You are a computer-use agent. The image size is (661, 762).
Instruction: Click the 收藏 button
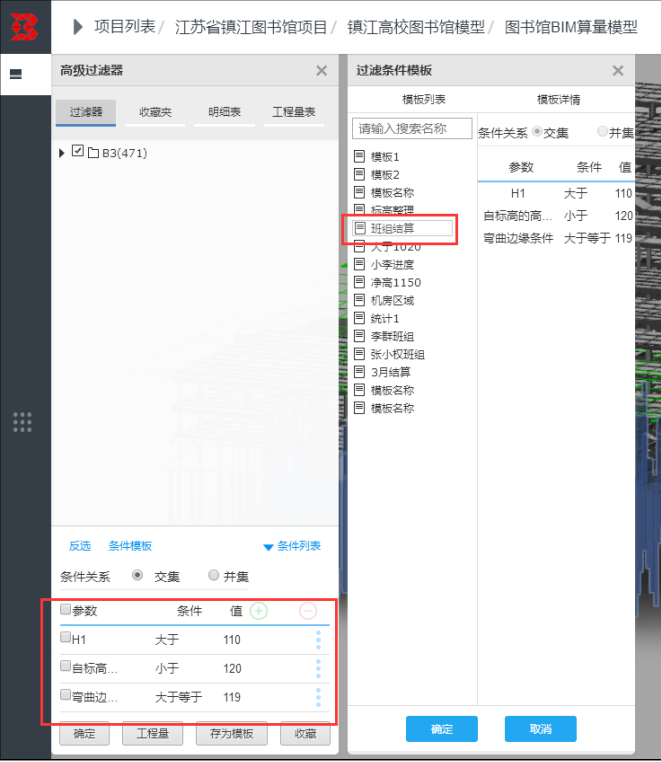coord(305,733)
